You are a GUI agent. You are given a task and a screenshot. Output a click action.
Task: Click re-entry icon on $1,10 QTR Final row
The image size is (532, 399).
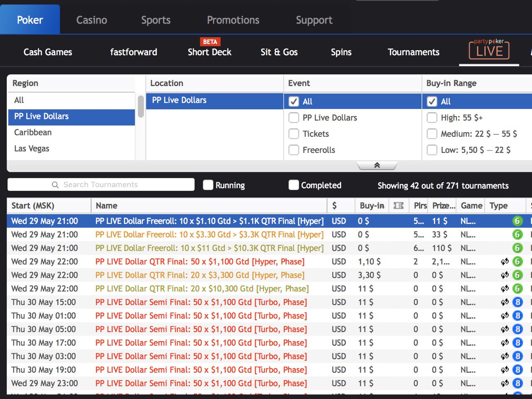[505, 262]
